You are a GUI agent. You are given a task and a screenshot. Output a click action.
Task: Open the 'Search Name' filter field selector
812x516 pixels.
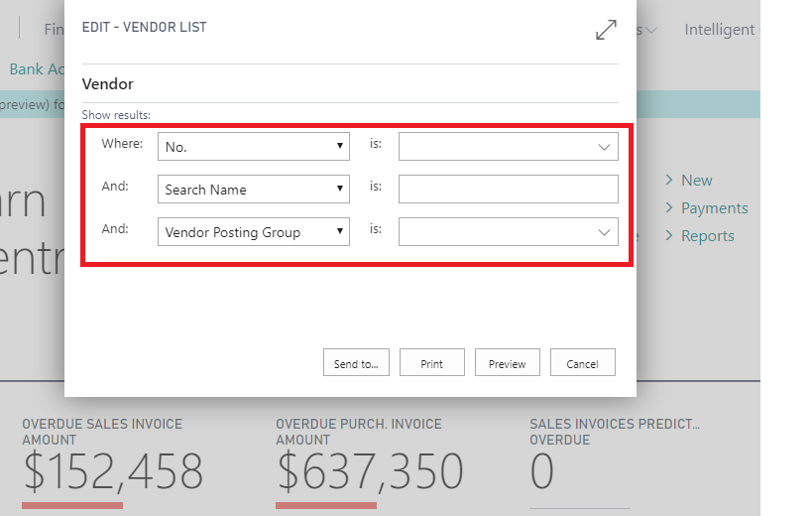point(253,190)
